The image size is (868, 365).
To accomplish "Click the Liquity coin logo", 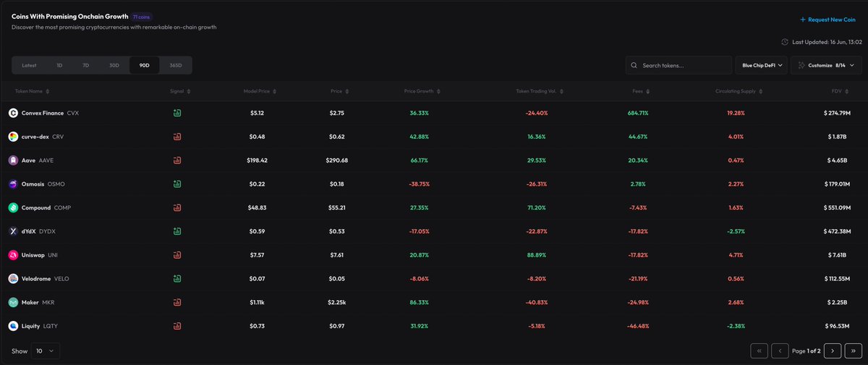I will [13, 326].
